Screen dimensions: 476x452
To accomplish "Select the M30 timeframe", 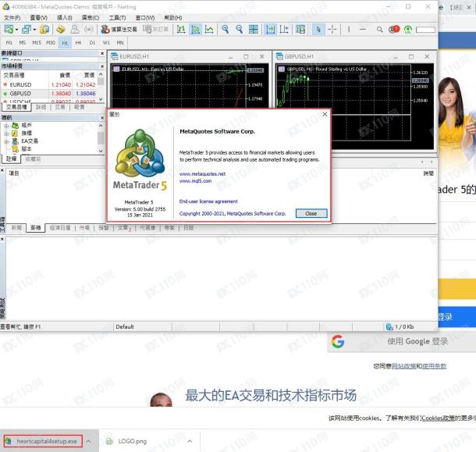I will click(51, 43).
